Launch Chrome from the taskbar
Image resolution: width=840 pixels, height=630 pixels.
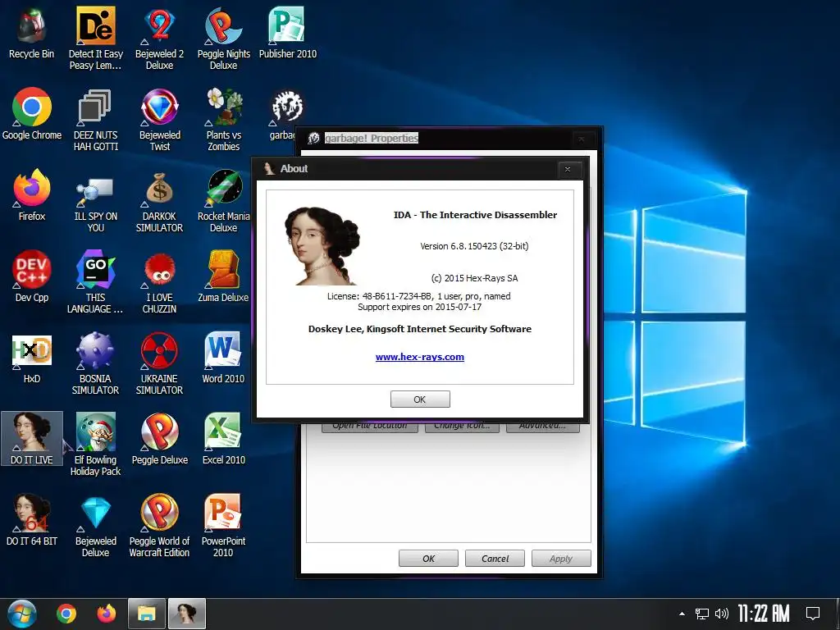pyautogui.click(x=66, y=614)
